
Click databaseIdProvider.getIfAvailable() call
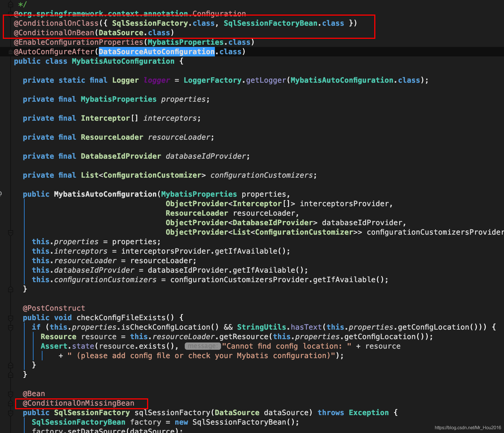(226, 270)
